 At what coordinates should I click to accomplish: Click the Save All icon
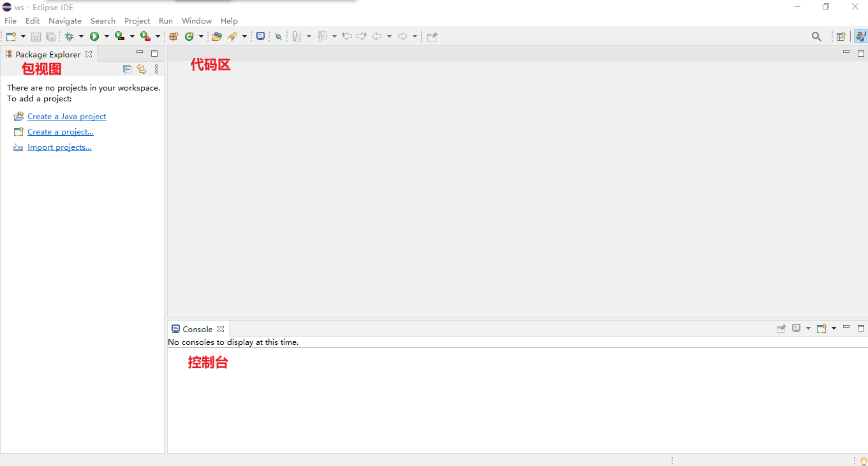[x=50, y=36]
